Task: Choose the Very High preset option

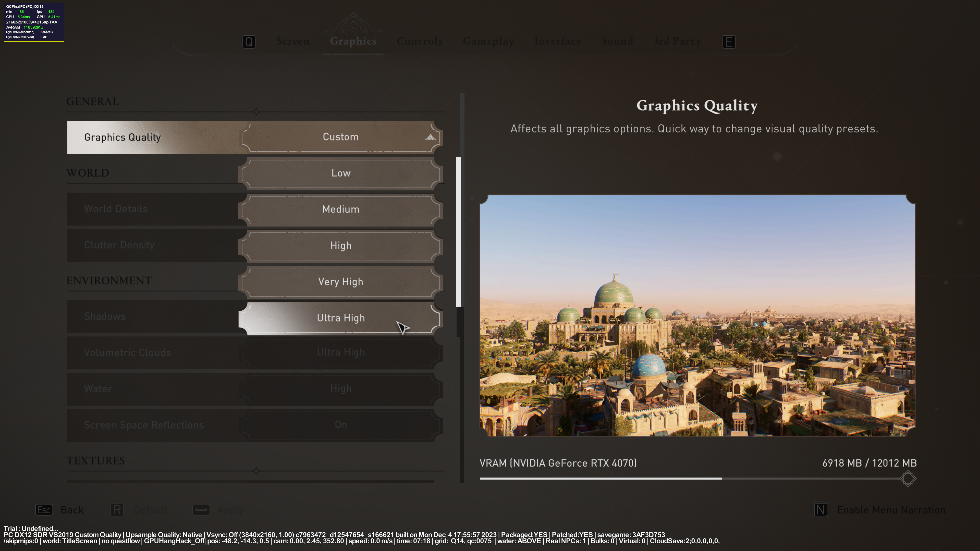Action: pos(340,282)
